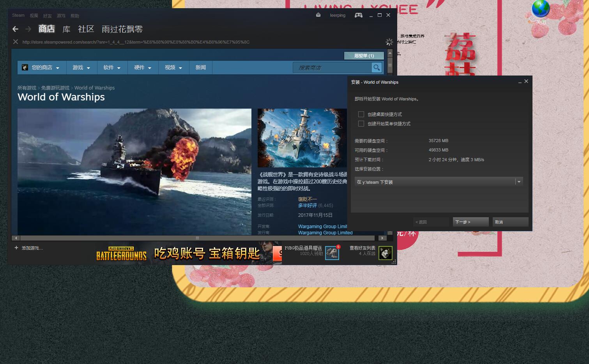The width and height of the screenshot is (589, 364).
Task: Click the 所有游戏 breadcrumb link
Action: click(x=27, y=88)
